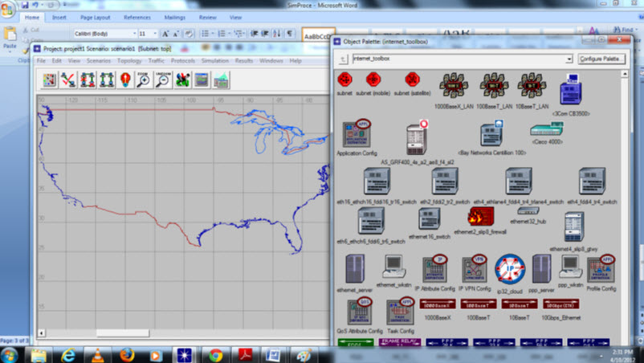This screenshot has height=363, width=644.
Task: Open the Topology menu
Action: [x=129, y=61]
